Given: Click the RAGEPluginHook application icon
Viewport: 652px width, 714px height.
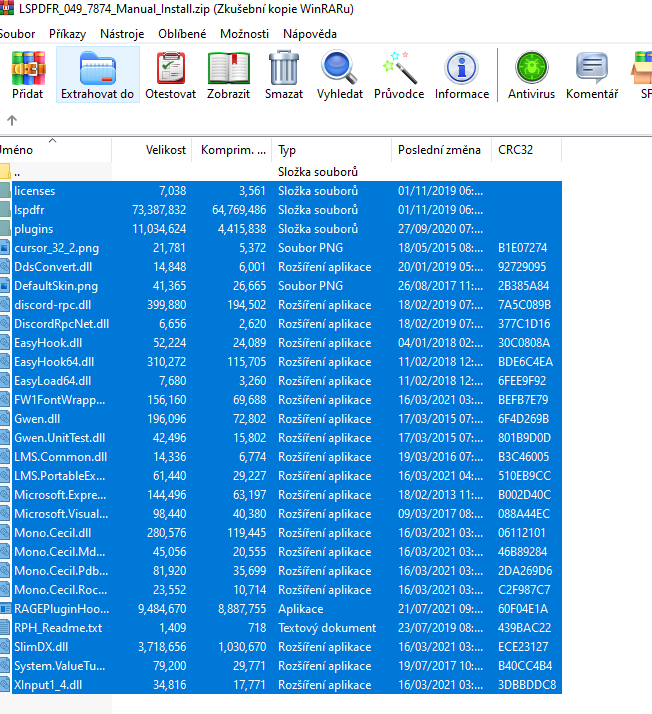Looking at the screenshot, I should (x=5, y=609).
